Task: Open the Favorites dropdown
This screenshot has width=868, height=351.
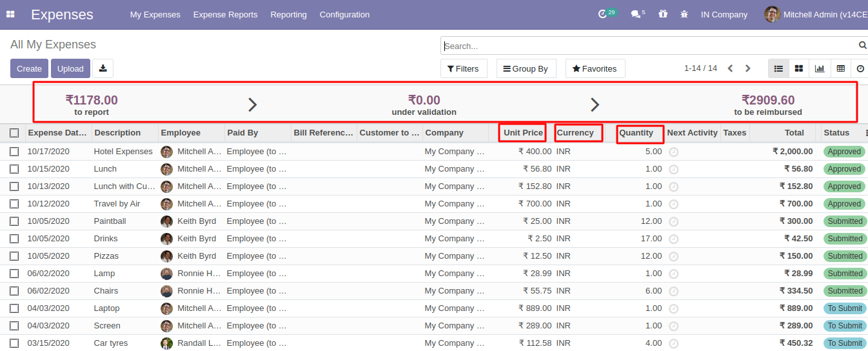Action: tap(595, 68)
